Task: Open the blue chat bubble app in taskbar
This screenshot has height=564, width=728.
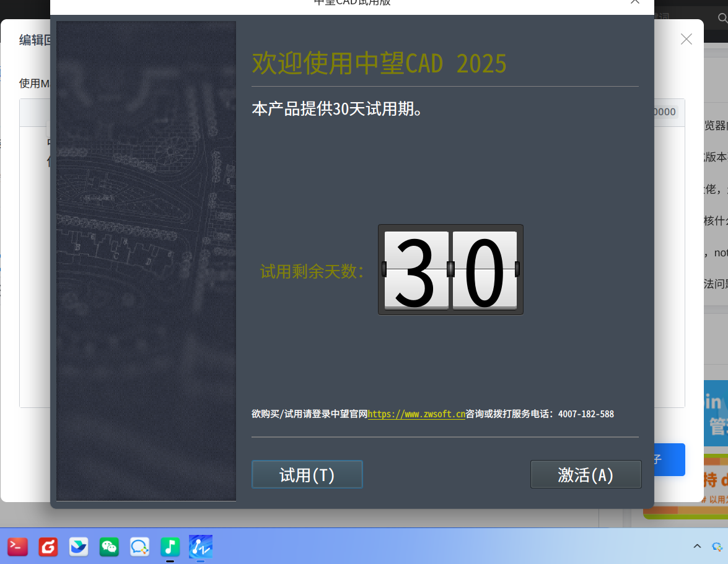Action: pyautogui.click(x=139, y=547)
